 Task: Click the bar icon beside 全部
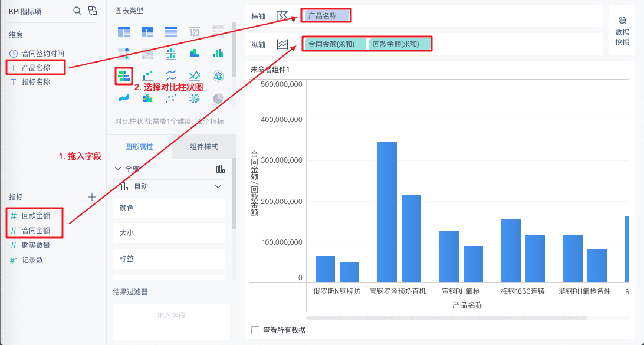pyautogui.click(x=221, y=169)
